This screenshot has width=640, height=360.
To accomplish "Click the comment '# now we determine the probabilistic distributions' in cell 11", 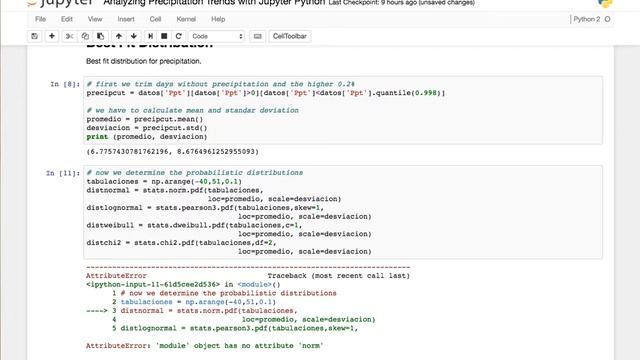I will 195,173.
